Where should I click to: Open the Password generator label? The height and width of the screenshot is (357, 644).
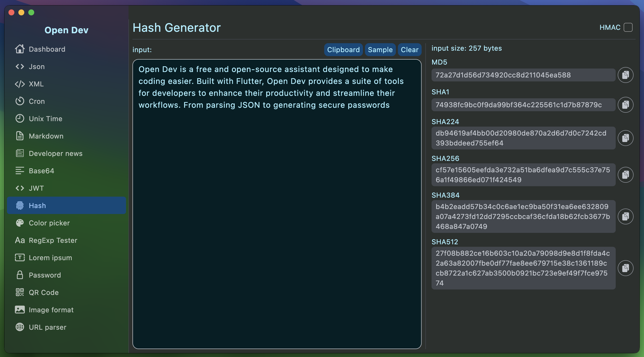click(x=45, y=275)
